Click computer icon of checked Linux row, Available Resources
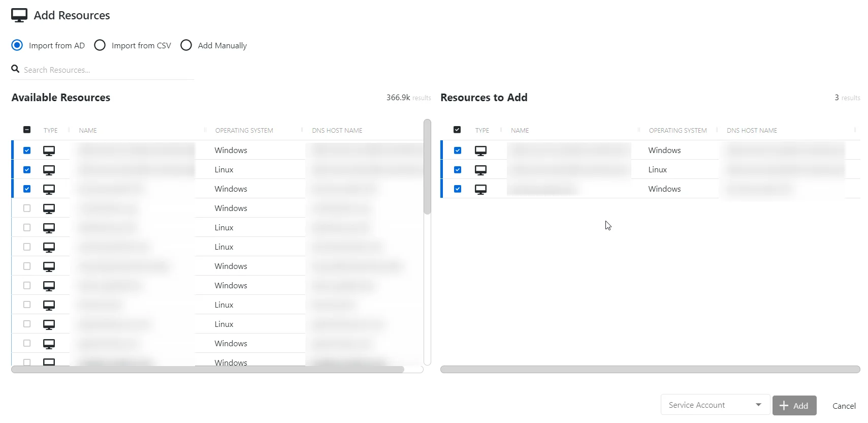The image size is (868, 423). tap(49, 170)
